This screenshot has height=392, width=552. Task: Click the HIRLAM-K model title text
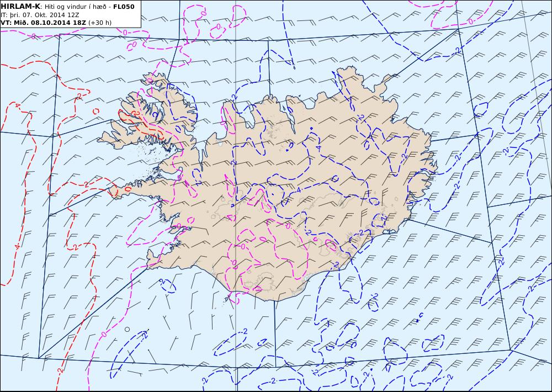click(x=20, y=7)
